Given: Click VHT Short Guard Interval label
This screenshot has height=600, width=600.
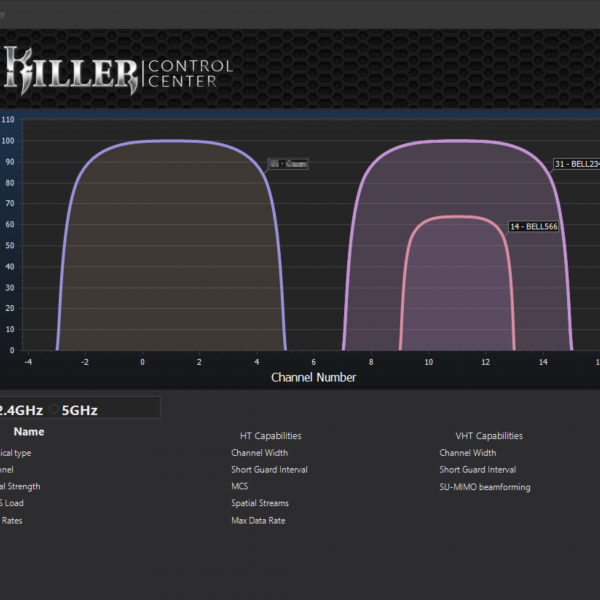Looking at the screenshot, I should click(477, 470).
